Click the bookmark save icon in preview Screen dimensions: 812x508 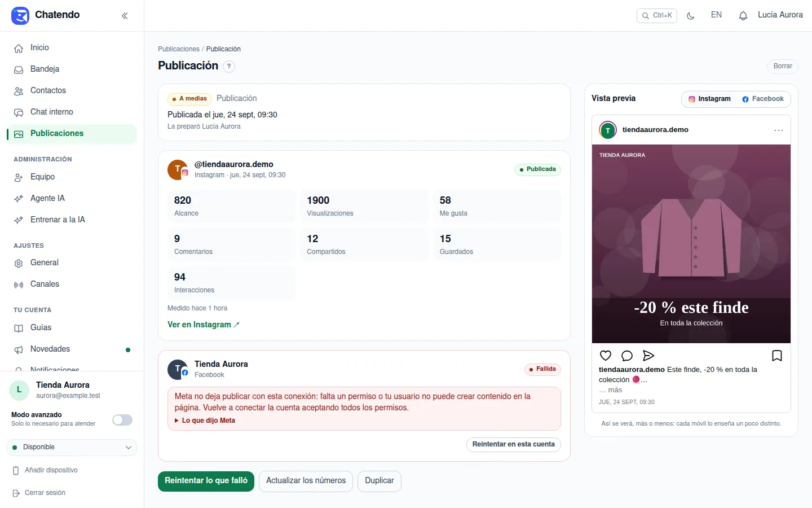click(x=777, y=356)
